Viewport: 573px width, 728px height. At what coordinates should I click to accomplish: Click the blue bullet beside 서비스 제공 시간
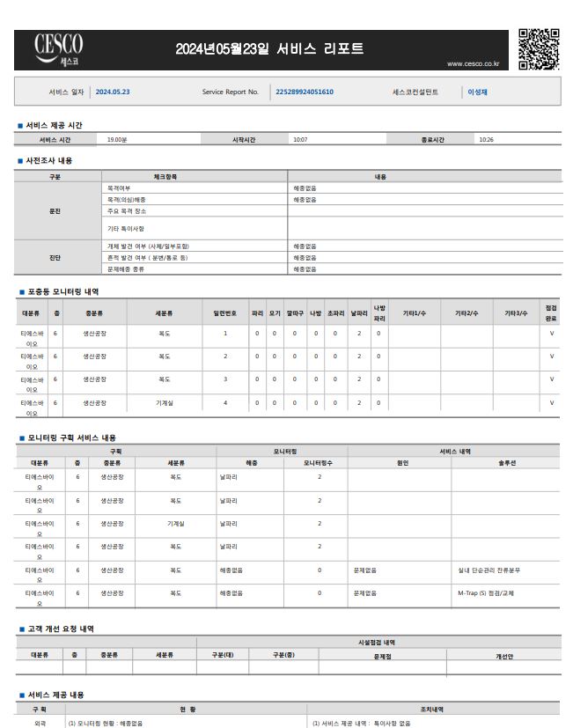tap(20, 126)
